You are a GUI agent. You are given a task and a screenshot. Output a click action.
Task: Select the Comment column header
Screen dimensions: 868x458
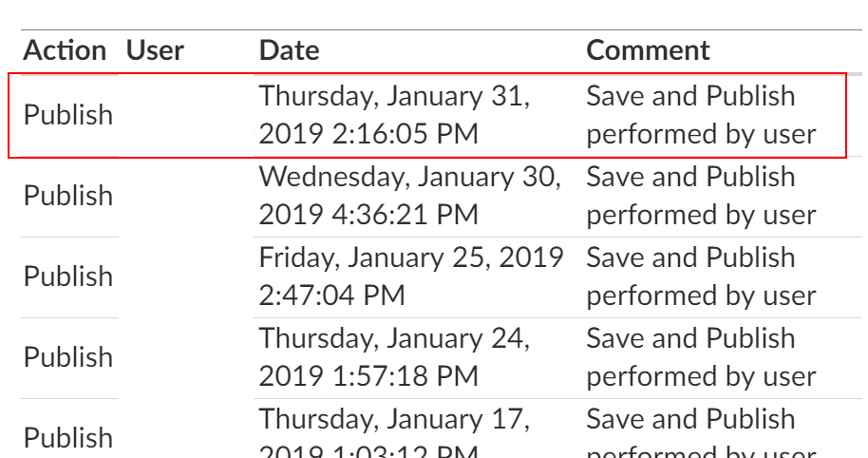click(648, 50)
